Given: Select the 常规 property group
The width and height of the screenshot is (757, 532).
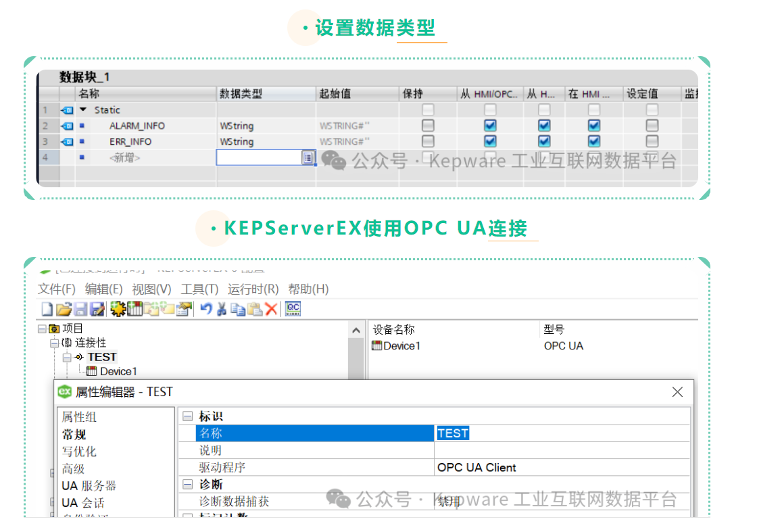Looking at the screenshot, I should [x=74, y=435].
